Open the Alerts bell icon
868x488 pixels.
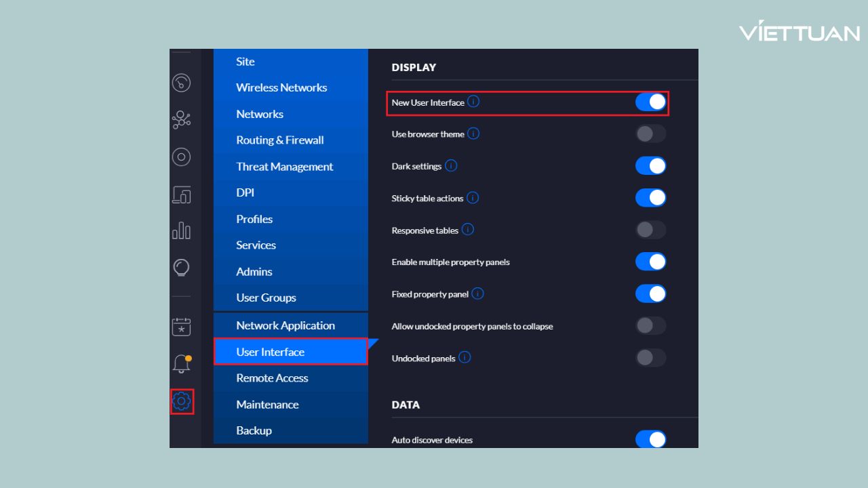tap(181, 364)
